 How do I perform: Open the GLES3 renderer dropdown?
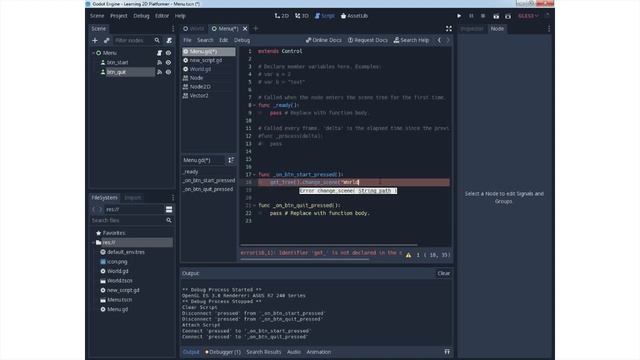[528, 16]
